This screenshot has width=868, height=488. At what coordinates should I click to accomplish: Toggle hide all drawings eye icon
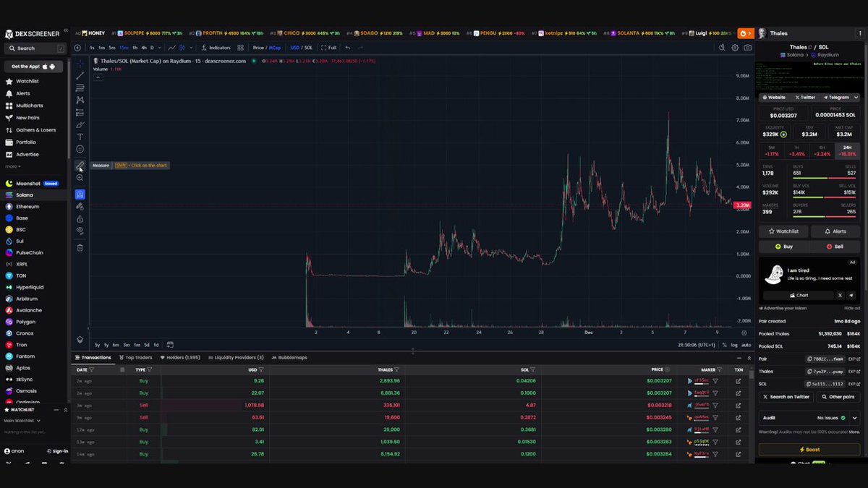click(80, 231)
